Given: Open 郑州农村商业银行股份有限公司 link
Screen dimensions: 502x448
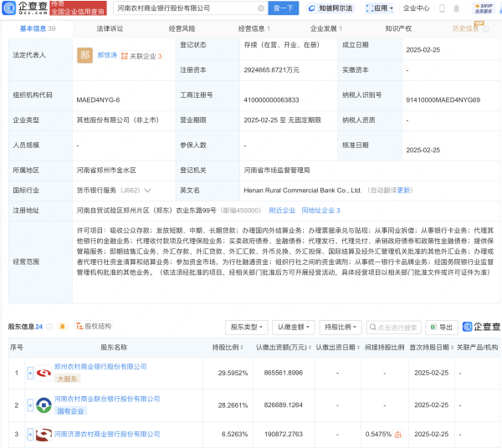Looking at the screenshot, I should click(x=100, y=367).
